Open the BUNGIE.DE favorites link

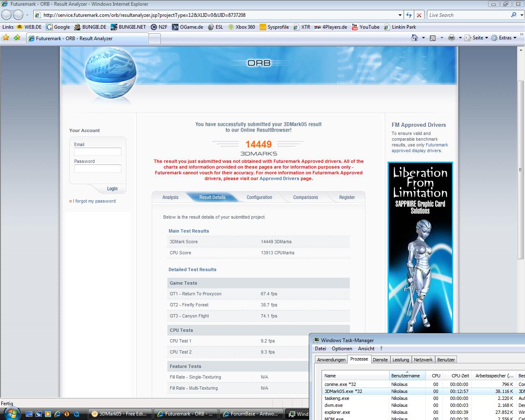90,27
